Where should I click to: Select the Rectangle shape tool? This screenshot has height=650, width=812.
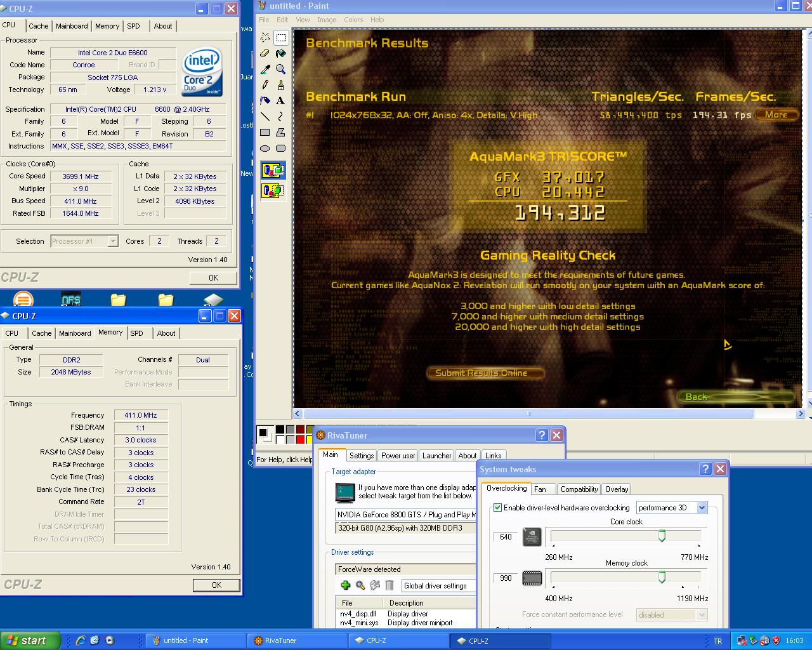click(265, 132)
